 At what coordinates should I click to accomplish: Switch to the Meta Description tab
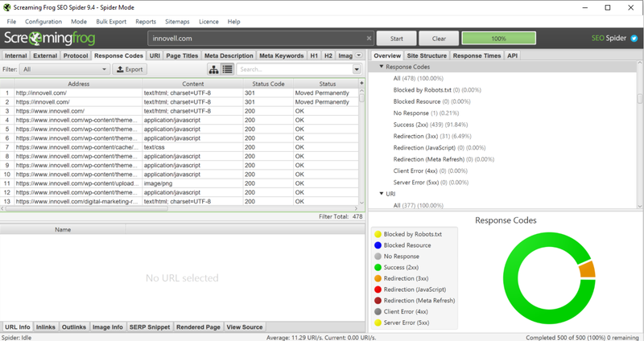(x=229, y=55)
